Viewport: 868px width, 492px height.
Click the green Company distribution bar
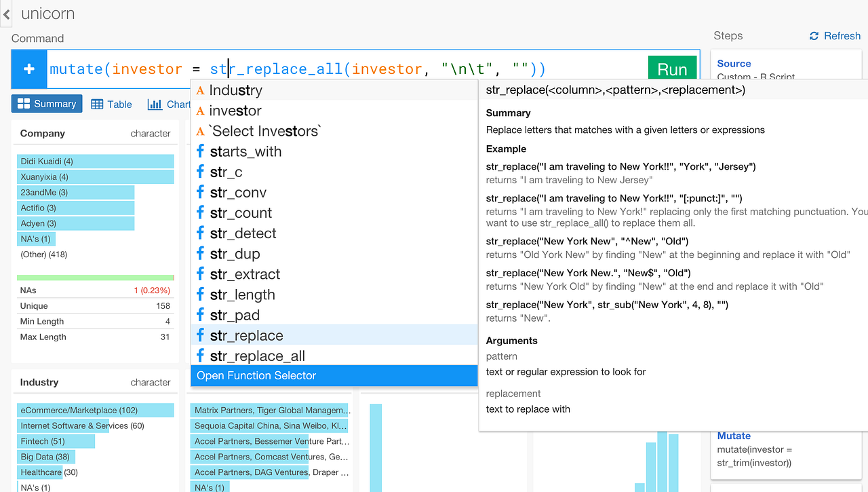(x=95, y=277)
